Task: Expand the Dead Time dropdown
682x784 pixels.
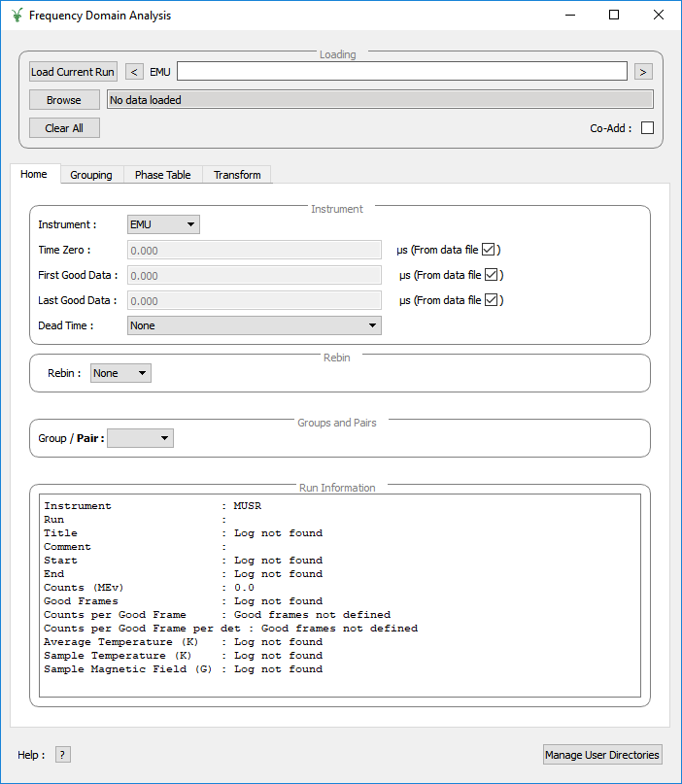Action: [254, 325]
